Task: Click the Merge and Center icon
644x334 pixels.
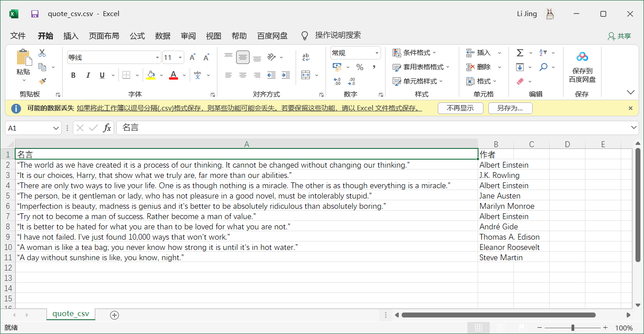Action: coord(306,75)
